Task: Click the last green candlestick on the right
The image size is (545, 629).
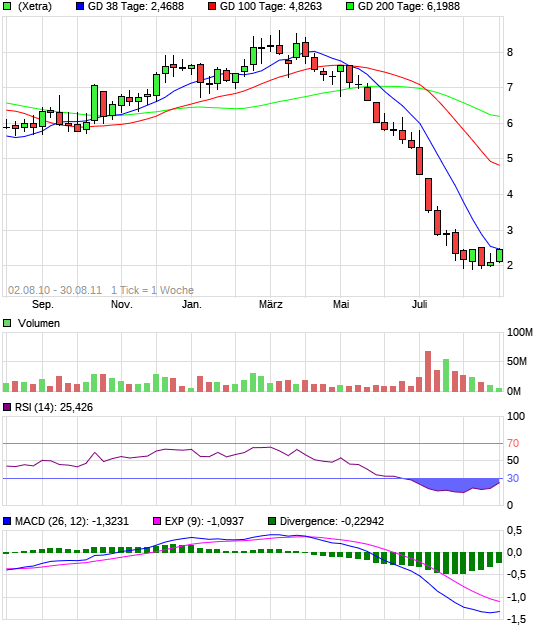Action: pyautogui.click(x=499, y=256)
